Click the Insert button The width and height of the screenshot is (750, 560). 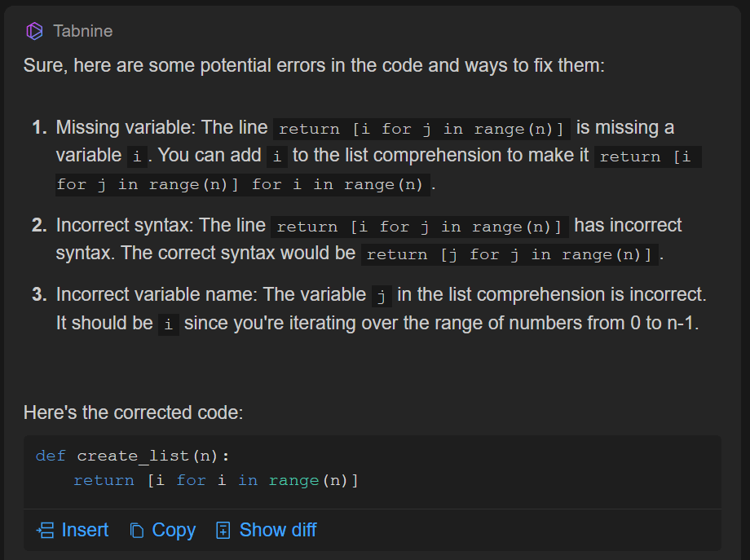pos(72,530)
